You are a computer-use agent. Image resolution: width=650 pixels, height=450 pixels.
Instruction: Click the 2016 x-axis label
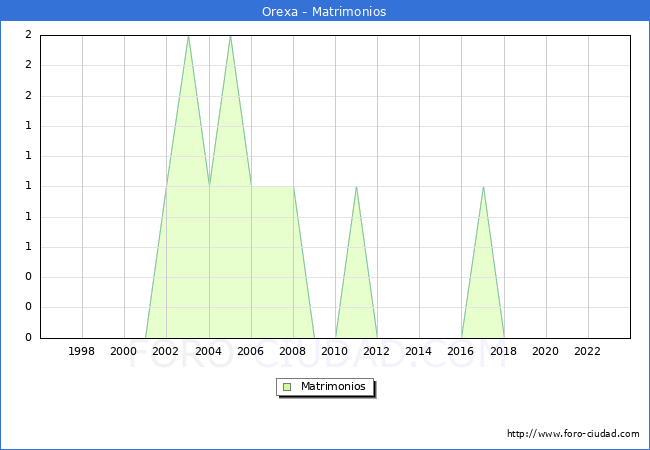pyautogui.click(x=462, y=351)
